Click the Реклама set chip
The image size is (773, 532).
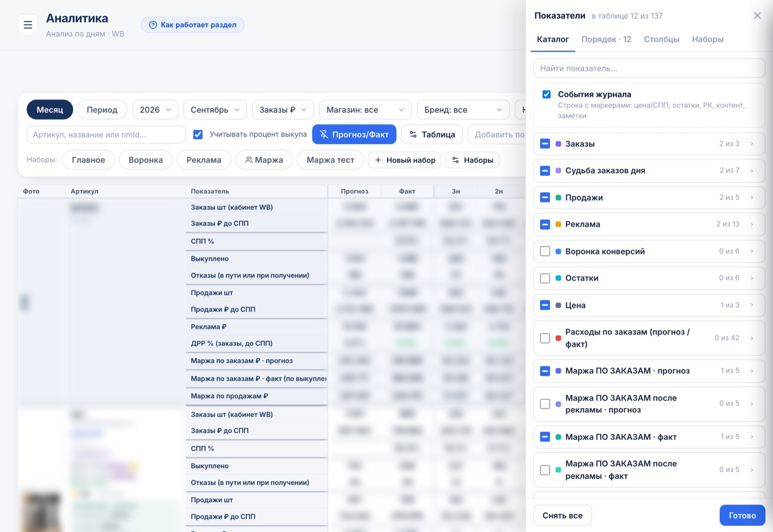click(x=204, y=160)
